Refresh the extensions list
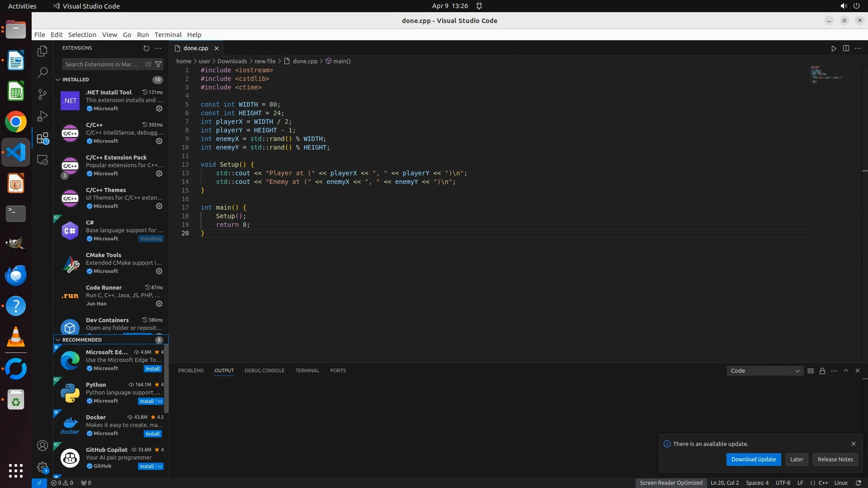The width and height of the screenshot is (868, 488). 146,48
